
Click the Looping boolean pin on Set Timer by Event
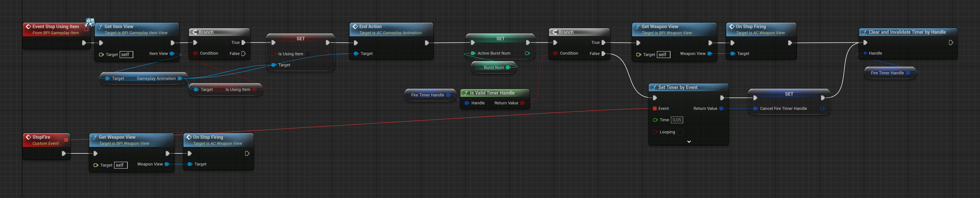(x=655, y=132)
